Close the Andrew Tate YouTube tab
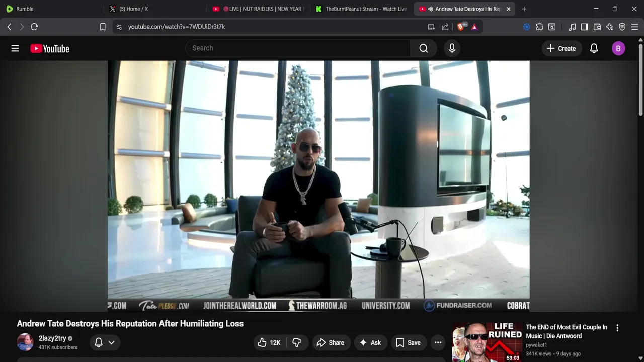This screenshot has width=644, height=362. [508, 9]
